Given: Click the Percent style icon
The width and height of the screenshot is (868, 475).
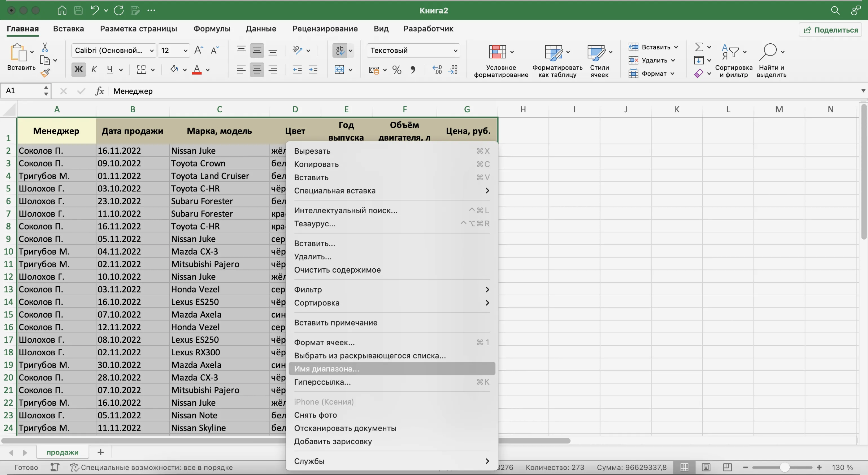Looking at the screenshot, I should coord(397,70).
